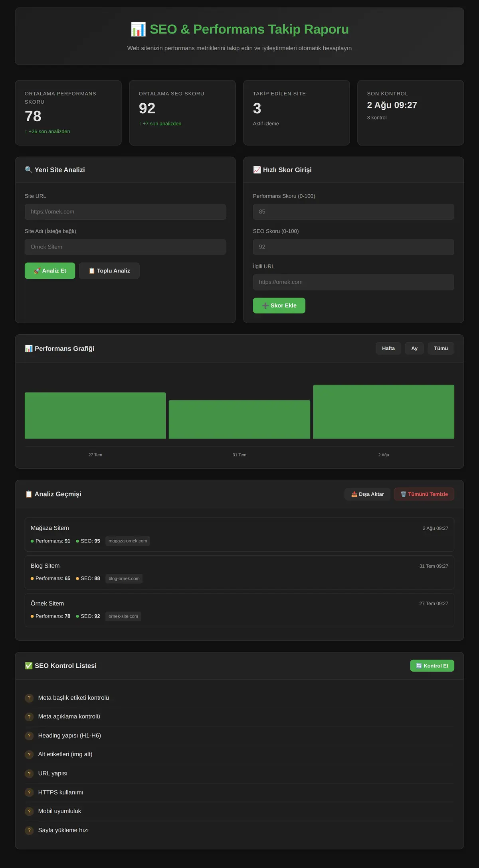
Task: Click the bar chart icon beside Performans Grafiği
Action: click(29, 348)
